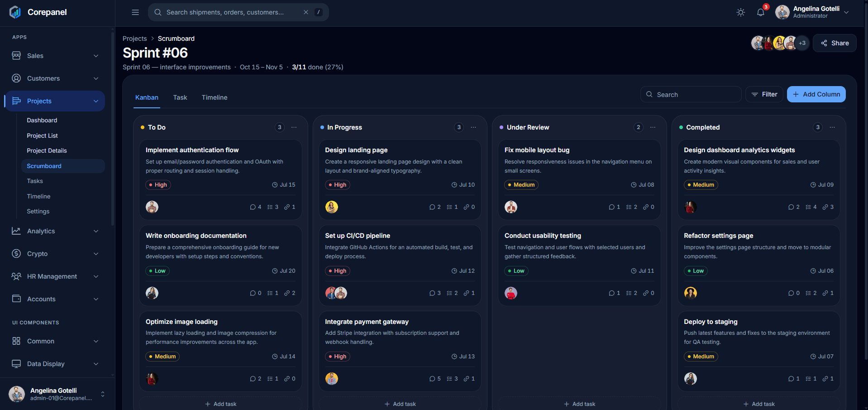Image resolution: width=868 pixels, height=410 pixels.
Task: Collapse the sidebar with hamburger icon
Action: [x=135, y=12]
